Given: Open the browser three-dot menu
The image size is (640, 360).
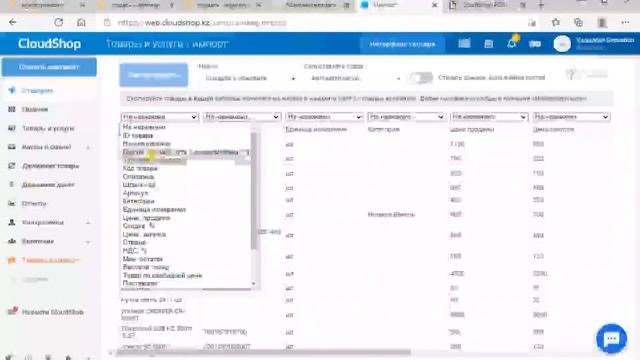Looking at the screenshot, I should tap(625, 22).
